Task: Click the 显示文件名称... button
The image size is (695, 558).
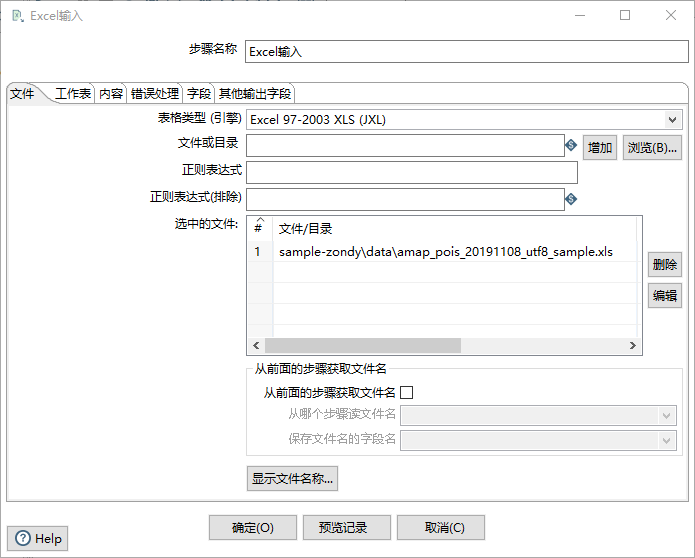Action: [x=292, y=479]
